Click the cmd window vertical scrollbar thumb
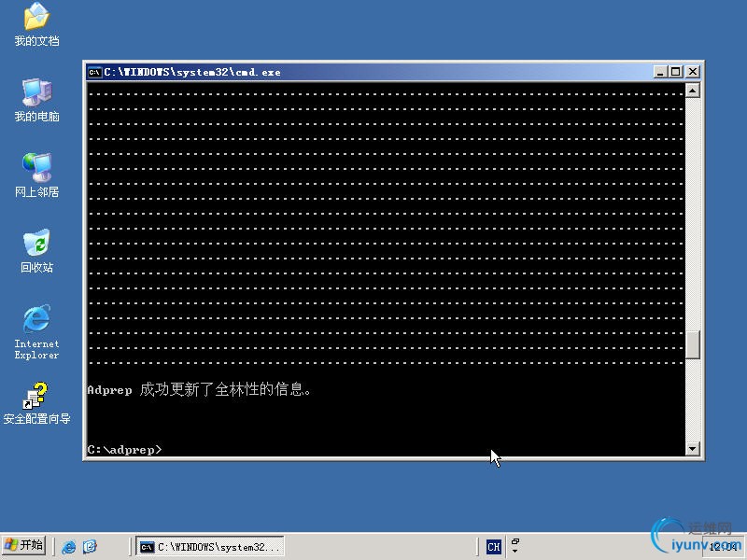 point(692,344)
